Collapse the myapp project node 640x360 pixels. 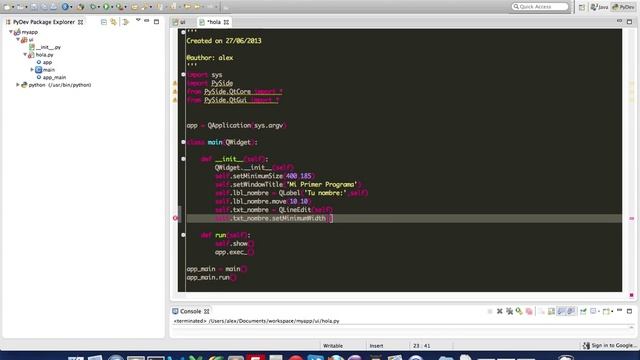click(x=11, y=32)
